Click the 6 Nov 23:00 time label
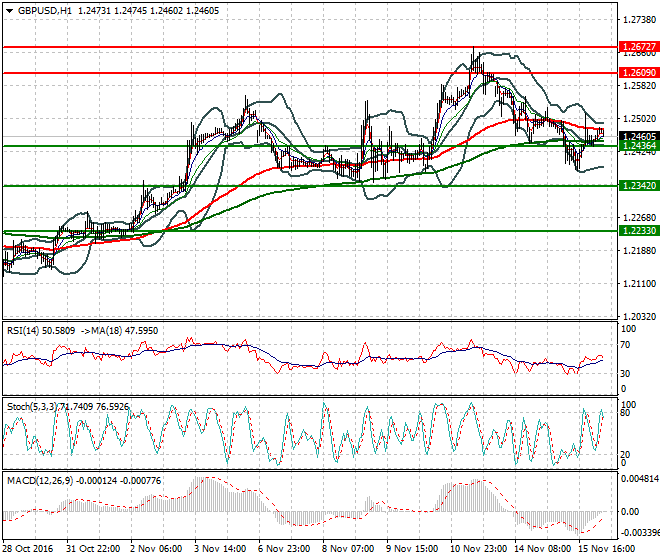The width and height of the screenshot is (660, 560). point(284,549)
